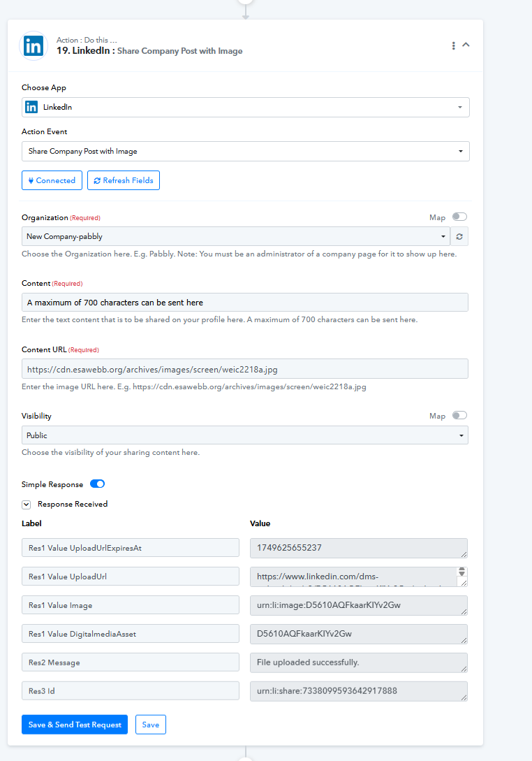
Task: Collapse the LinkedIn action step
Action: tap(466, 45)
